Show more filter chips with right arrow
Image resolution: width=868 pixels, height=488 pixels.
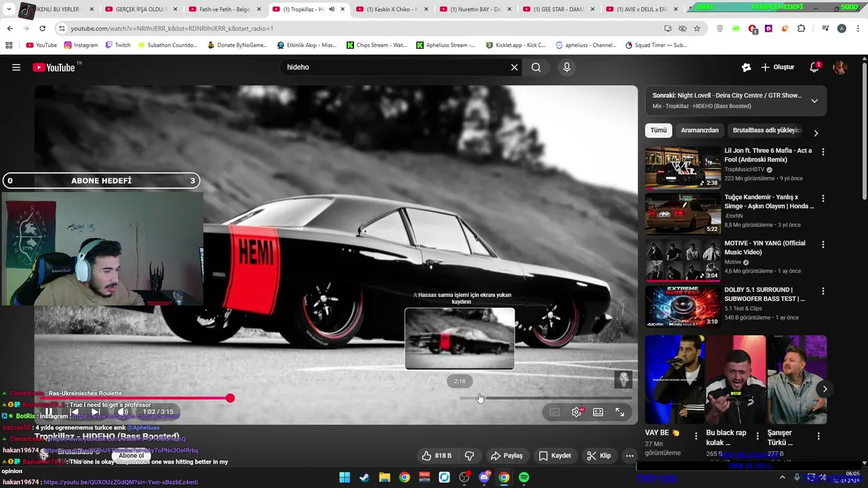point(816,133)
